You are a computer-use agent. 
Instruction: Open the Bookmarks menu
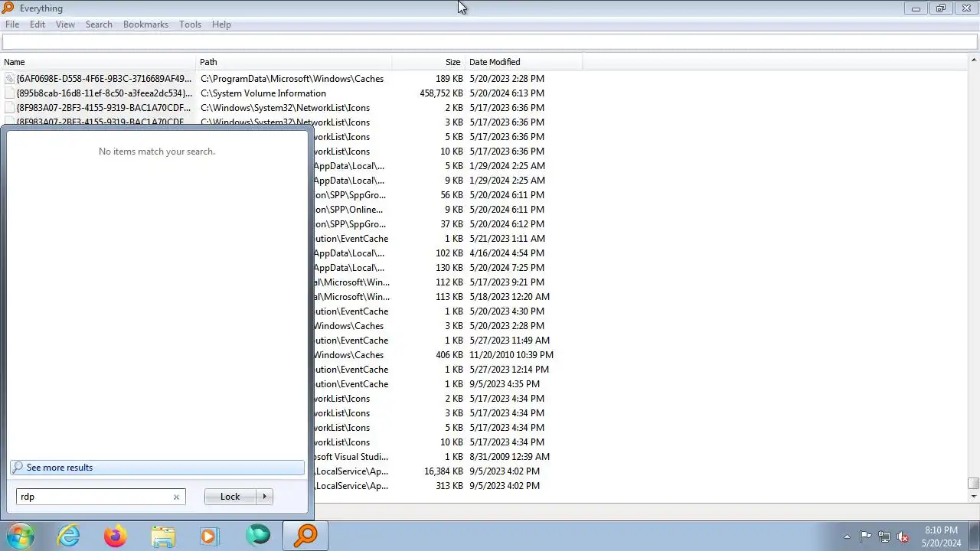(145, 24)
